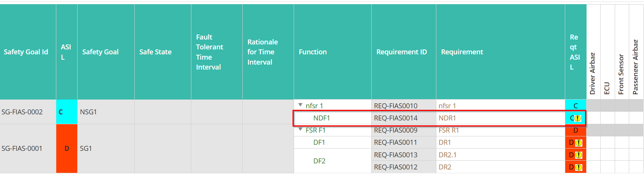Select the Front Sensor vertical column header
The width and height of the screenshot is (644, 174).
pyautogui.click(x=621, y=74)
